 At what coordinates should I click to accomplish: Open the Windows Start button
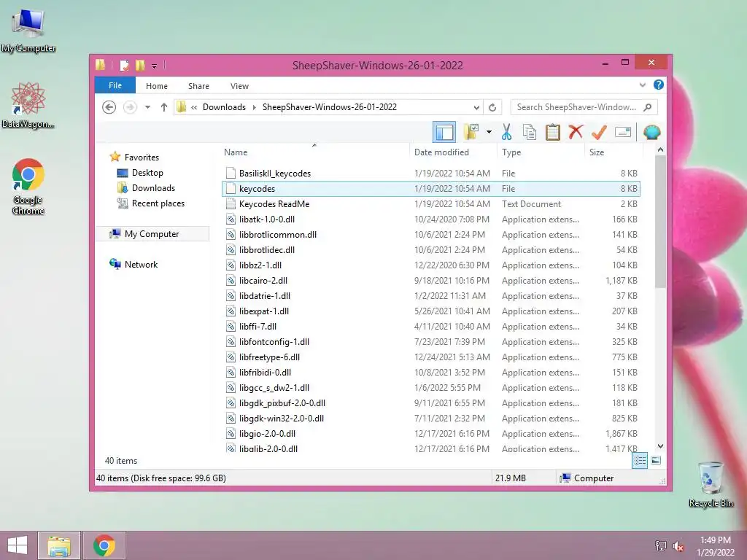click(x=18, y=545)
